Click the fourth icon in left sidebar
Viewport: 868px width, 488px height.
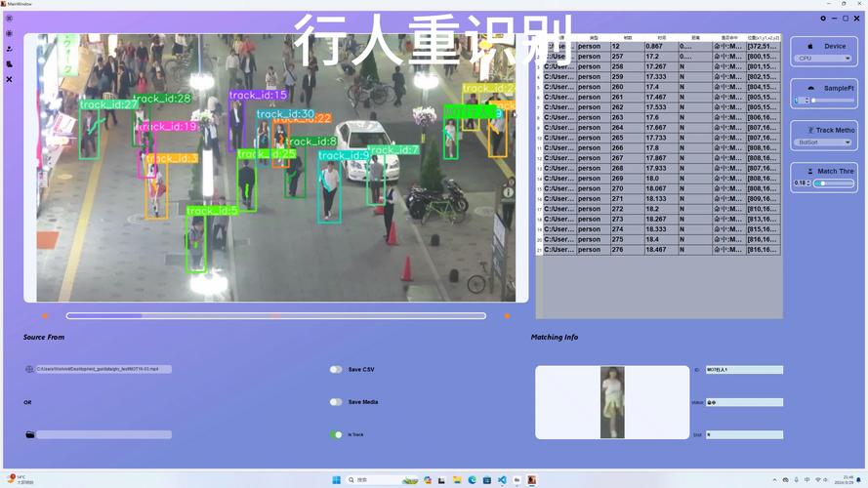click(9, 64)
